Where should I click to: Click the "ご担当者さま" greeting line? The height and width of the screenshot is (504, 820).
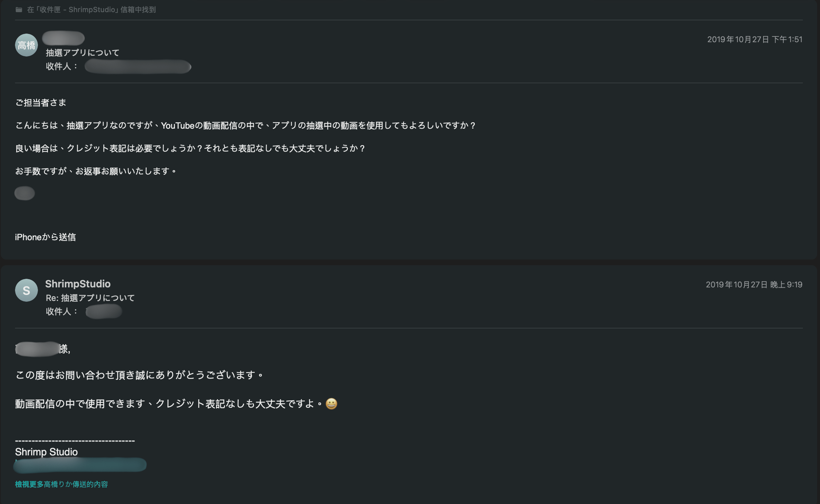[41, 103]
